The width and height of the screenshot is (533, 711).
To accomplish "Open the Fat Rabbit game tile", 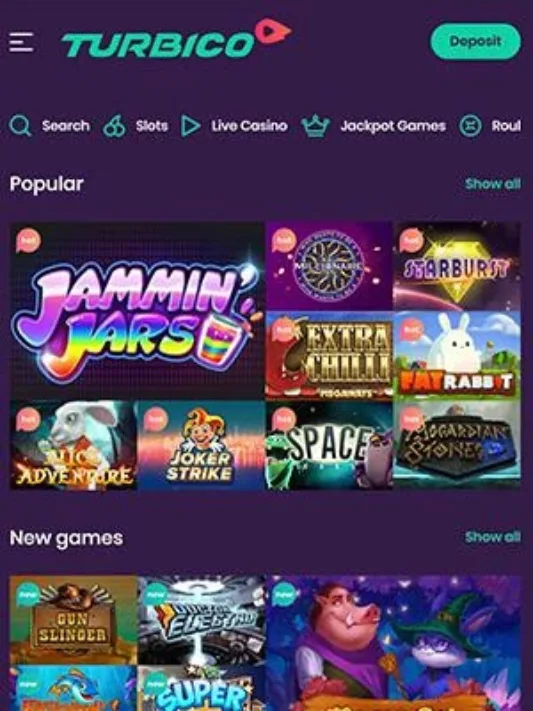I will coord(457,356).
